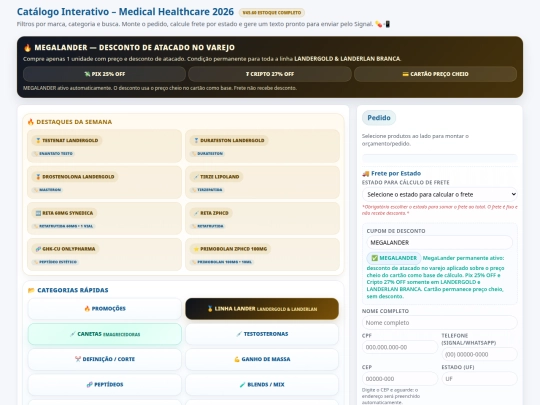This screenshot has height=405, width=540.
Task: Select the CARTÃO PREÇO CHEIO option
Action: point(435,74)
